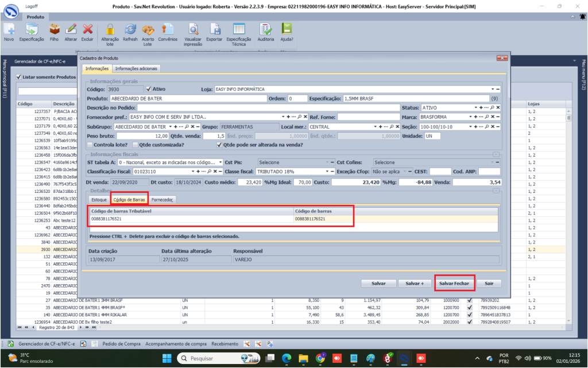The height and width of the screenshot is (368, 588).
Task: Click the Novo toolbar icon
Action: pyautogui.click(x=9, y=30)
